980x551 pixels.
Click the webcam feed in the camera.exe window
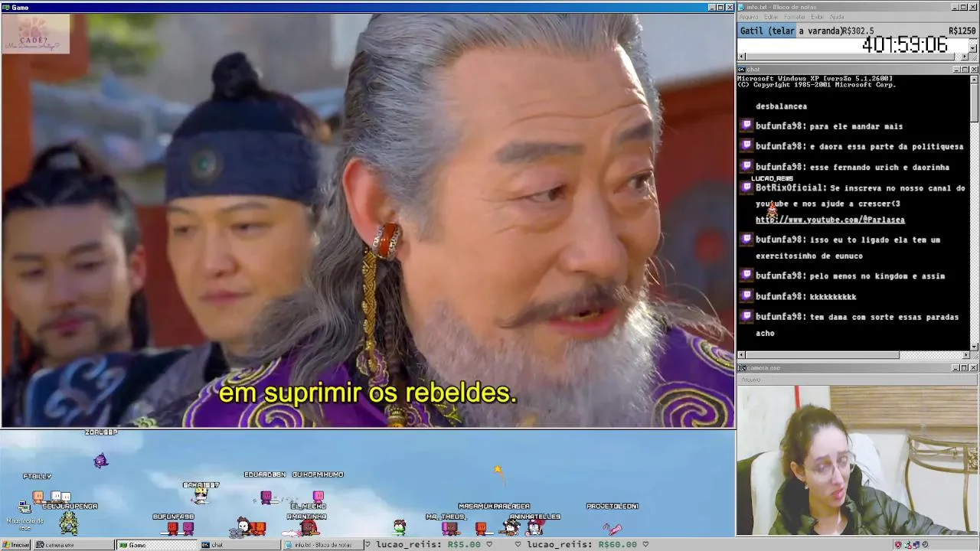click(x=857, y=461)
